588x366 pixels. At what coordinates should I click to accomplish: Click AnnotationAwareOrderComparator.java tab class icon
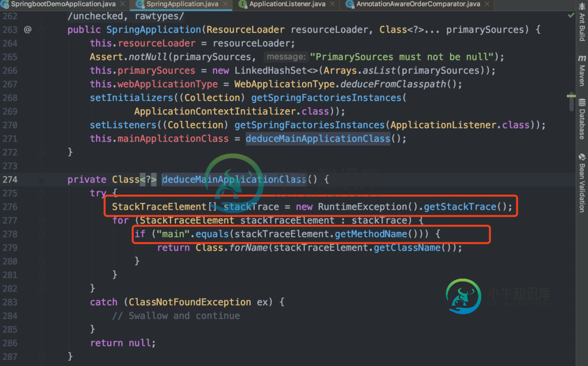[350, 4]
